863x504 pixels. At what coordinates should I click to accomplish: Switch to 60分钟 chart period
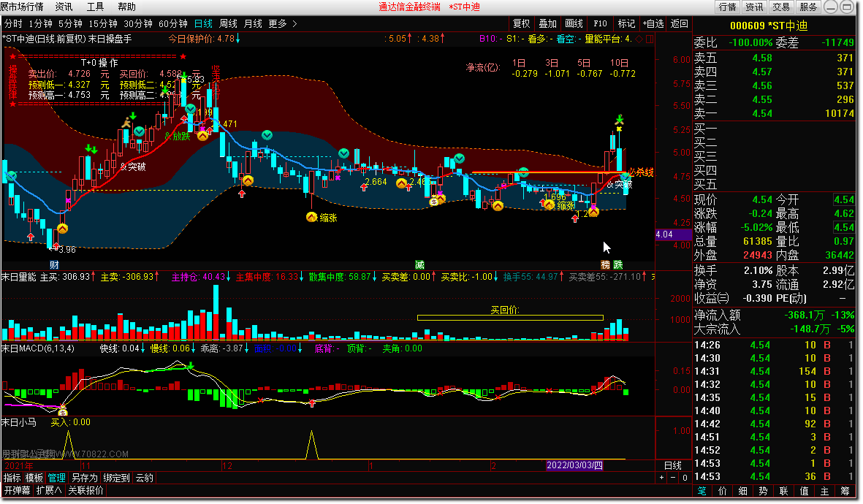pos(173,23)
